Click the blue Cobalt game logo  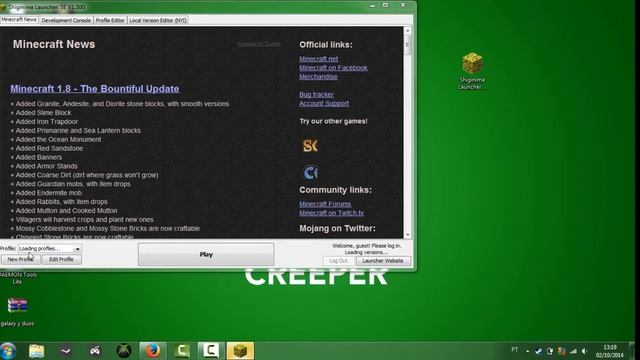[310, 173]
